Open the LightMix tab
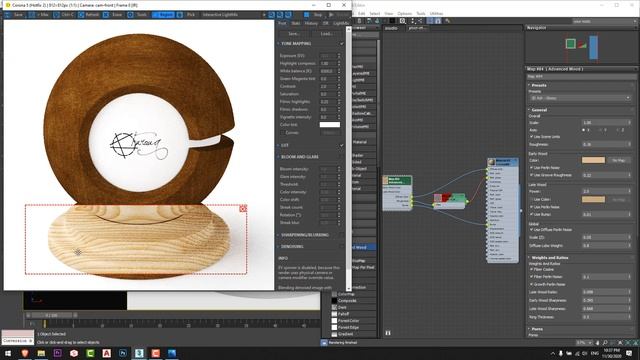Image resolution: width=640 pixels, height=360 pixels. coord(341,24)
